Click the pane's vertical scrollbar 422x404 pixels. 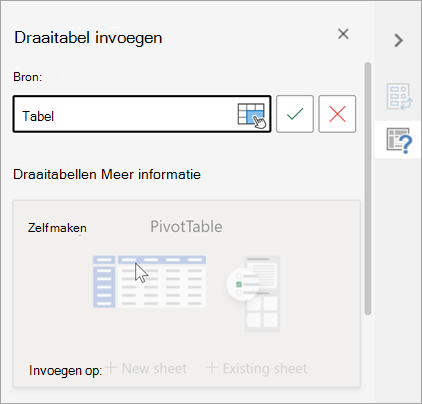(x=368, y=188)
